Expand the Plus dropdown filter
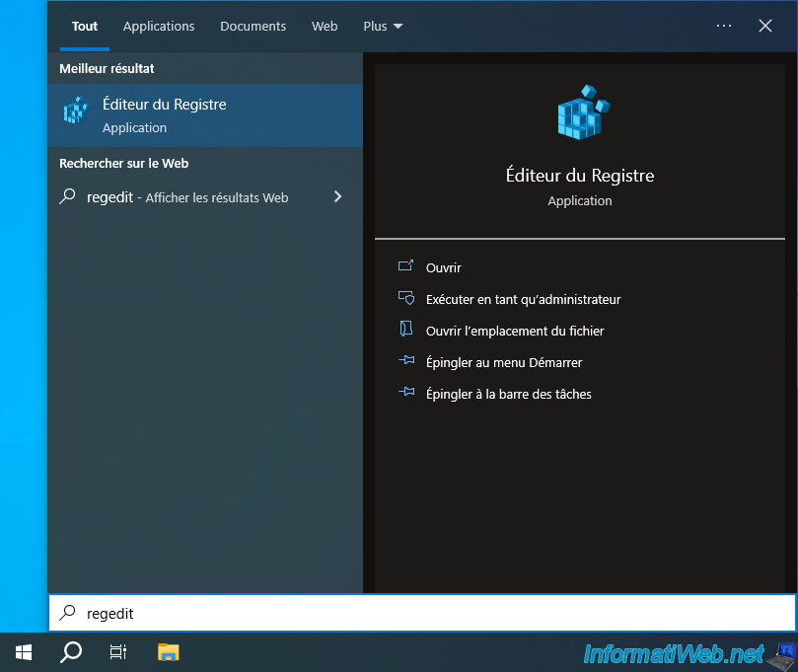 point(383,27)
